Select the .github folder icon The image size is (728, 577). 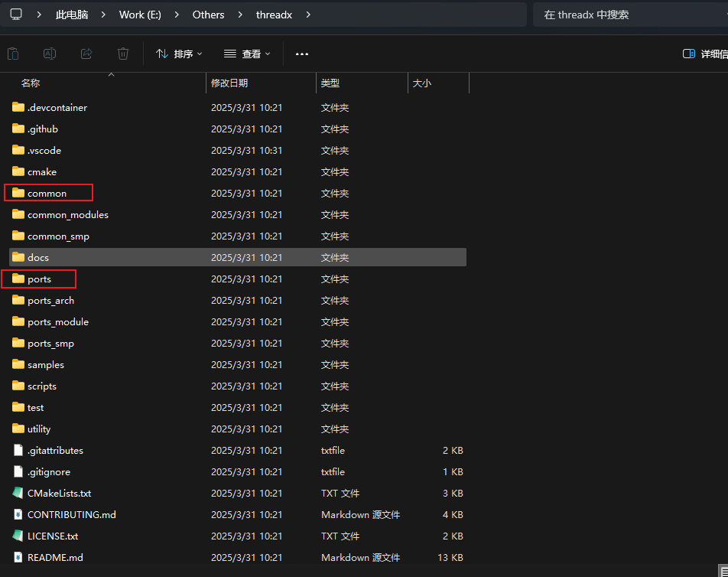18,129
